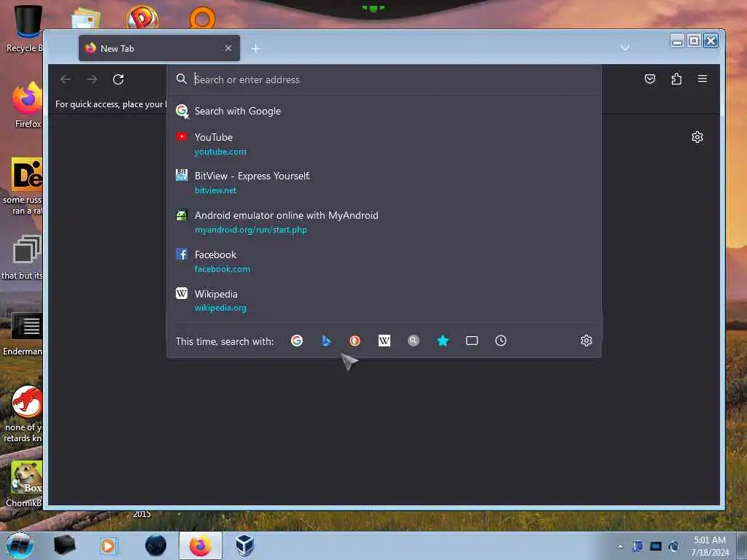This screenshot has height=560, width=747.
Task: Pick Wikipedia one-off search engine icon
Action: 384,341
